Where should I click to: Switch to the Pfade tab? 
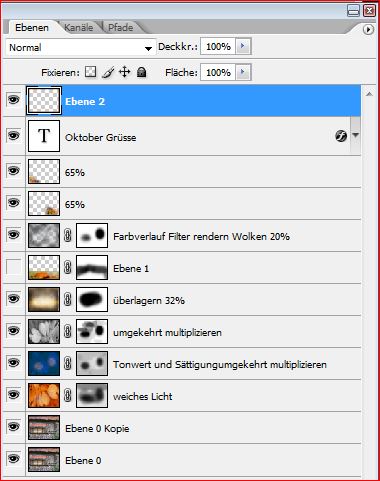coord(121,28)
